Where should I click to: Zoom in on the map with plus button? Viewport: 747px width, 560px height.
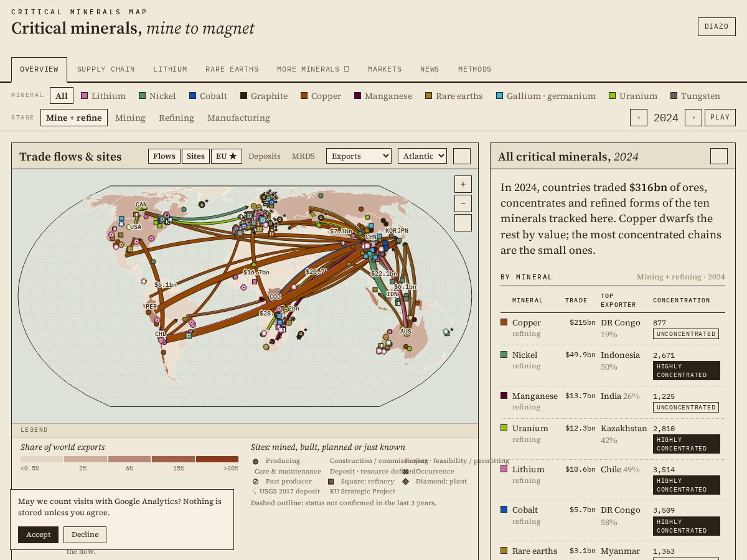(463, 184)
